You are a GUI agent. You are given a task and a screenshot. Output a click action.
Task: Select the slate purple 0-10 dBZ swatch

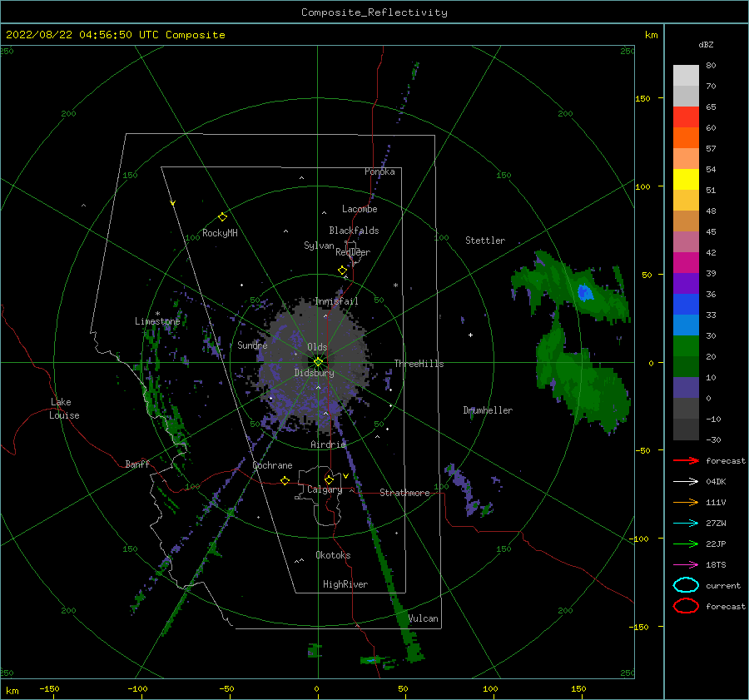(686, 388)
